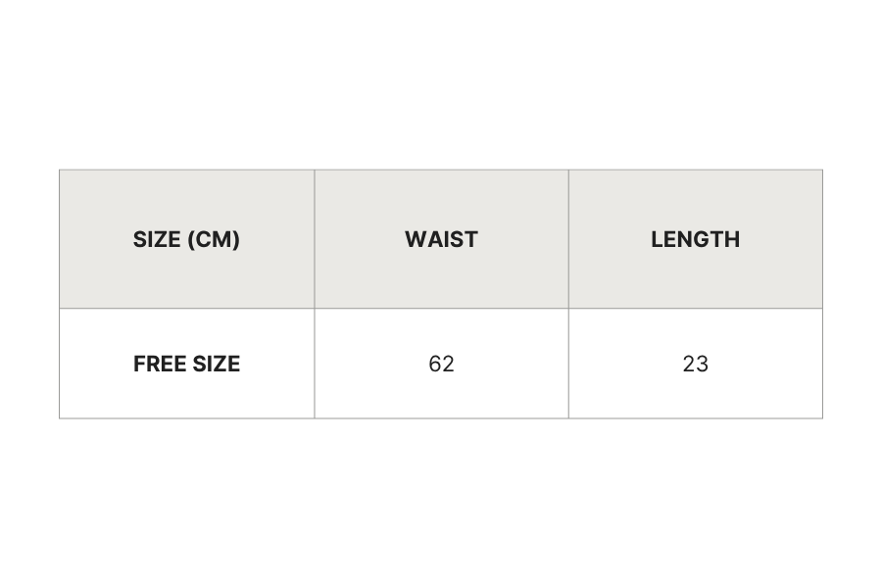Click the waist value 62

tap(441, 364)
